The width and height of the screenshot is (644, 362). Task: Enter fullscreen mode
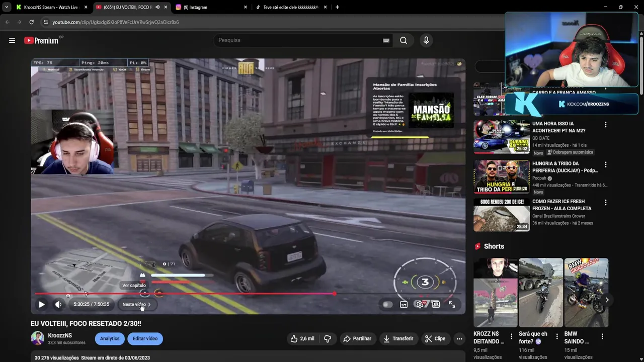coord(452,304)
